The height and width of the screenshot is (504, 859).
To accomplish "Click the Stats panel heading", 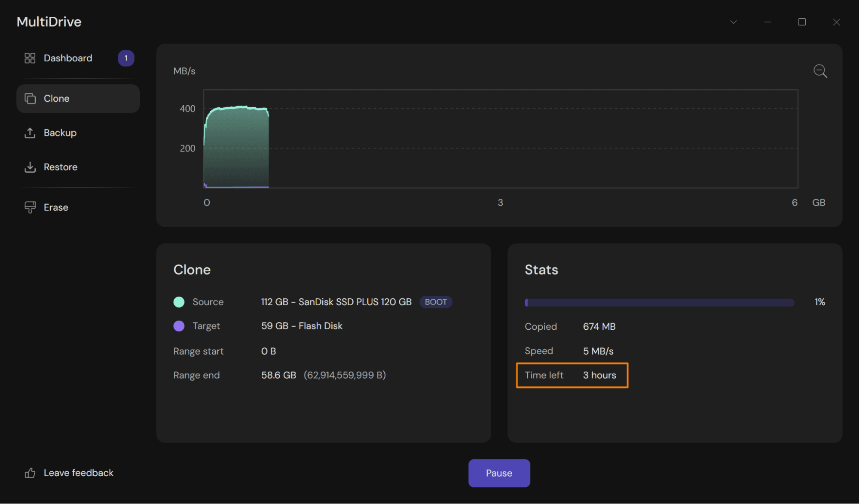I will (541, 270).
